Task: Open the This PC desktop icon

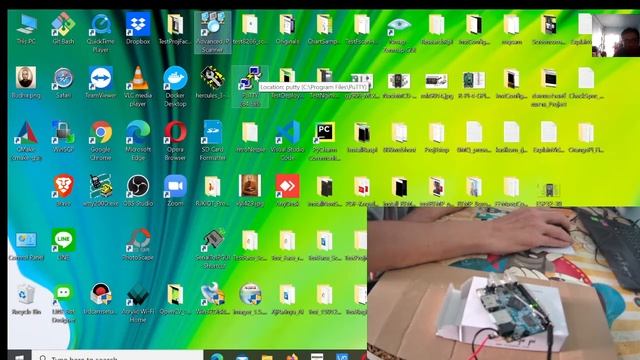Action: tap(26, 29)
